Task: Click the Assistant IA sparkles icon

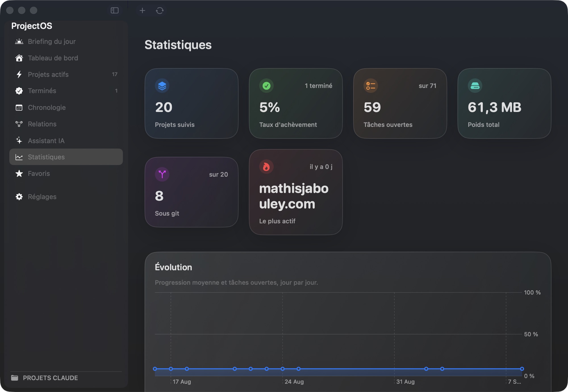Action: point(19,140)
